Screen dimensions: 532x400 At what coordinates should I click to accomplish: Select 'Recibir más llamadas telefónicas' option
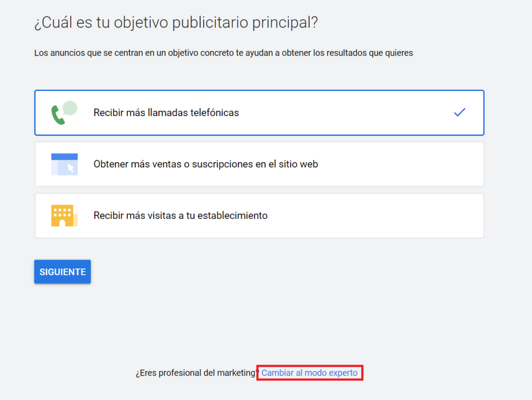point(259,113)
